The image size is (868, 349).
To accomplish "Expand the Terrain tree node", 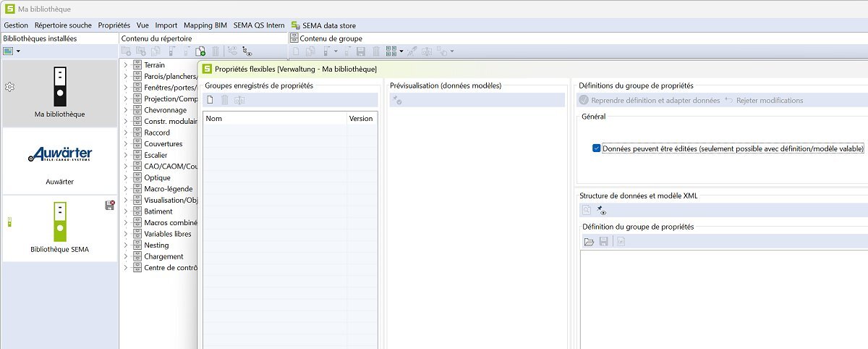I will pyautogui.click(x=125, y=65).
